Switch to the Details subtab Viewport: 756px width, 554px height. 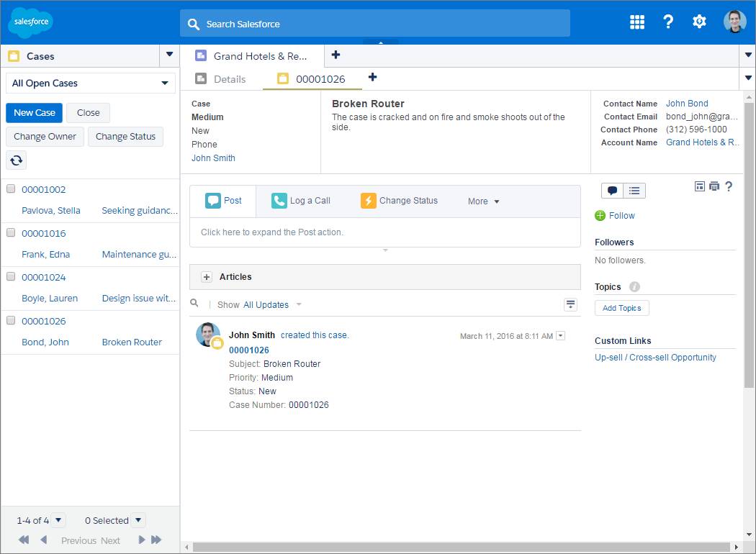tap(221, 79)
